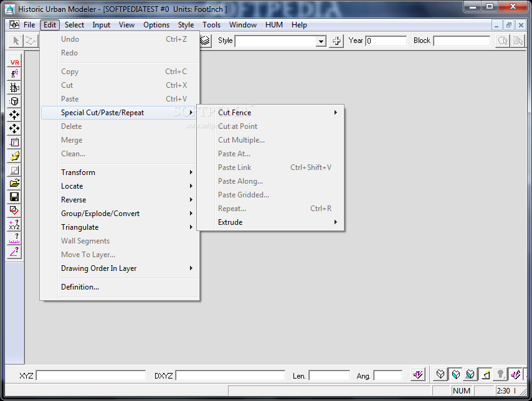532x401 pixels.
Task: Restore the inner document window
Action: 508,25
